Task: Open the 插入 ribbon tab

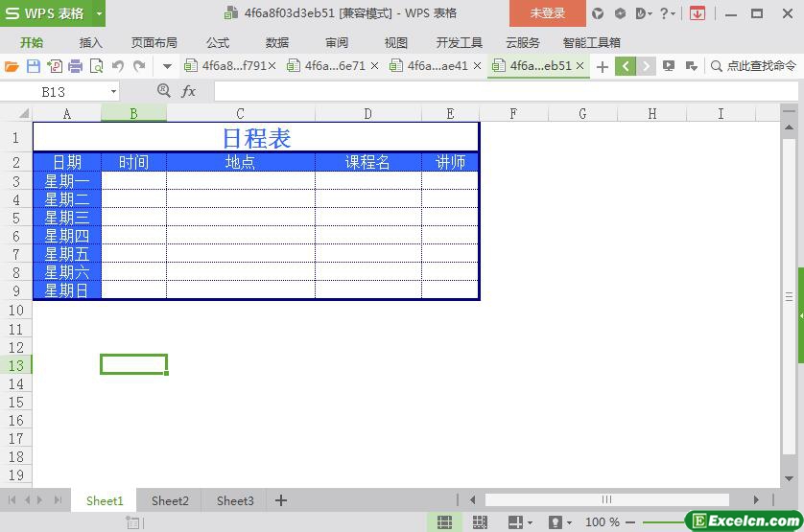Action: tap(91, 42)
